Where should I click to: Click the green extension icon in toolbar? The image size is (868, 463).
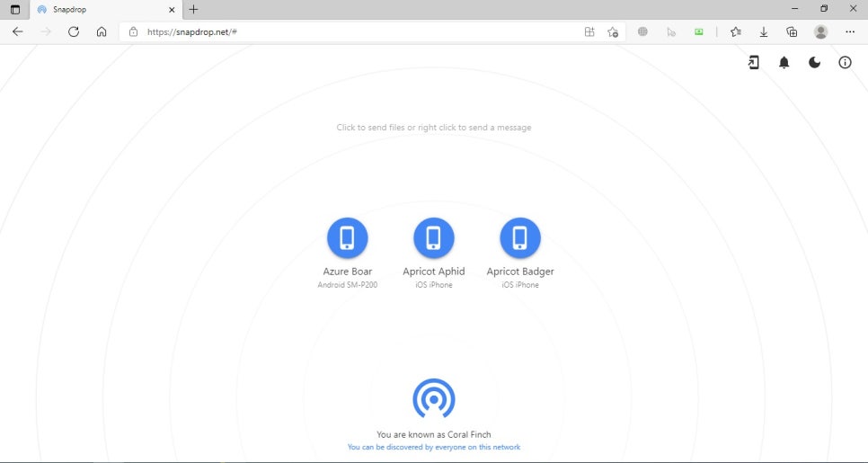pyautogui.click(x=699, y=31)
